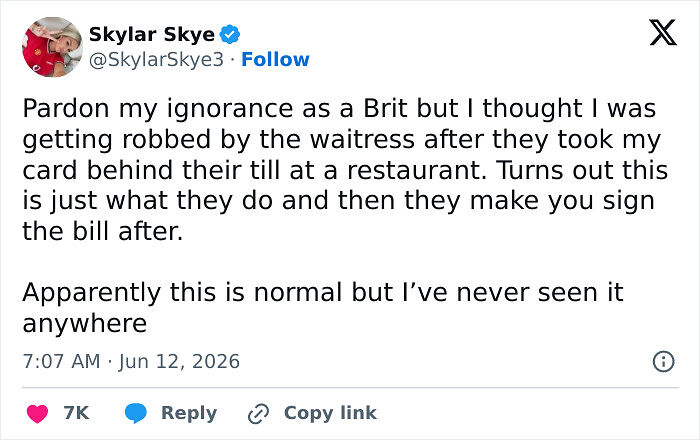Click the phrase 'Turns out this'
The width and height of the screenshot is (700, 440).
582,170
